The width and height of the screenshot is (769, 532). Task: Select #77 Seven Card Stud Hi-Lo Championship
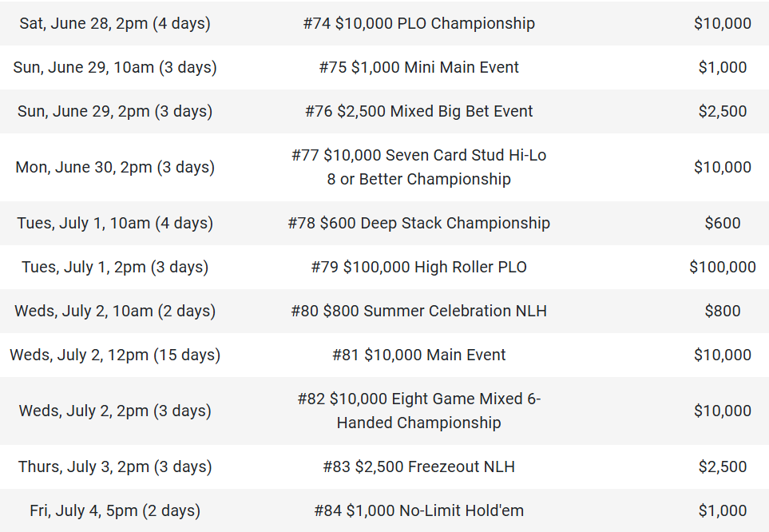click(418, 167)
